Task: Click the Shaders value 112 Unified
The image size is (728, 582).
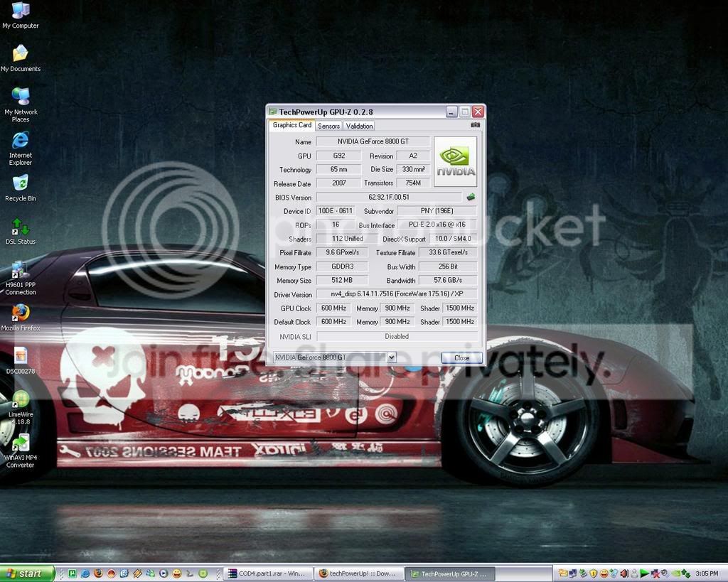Action: 347,239
